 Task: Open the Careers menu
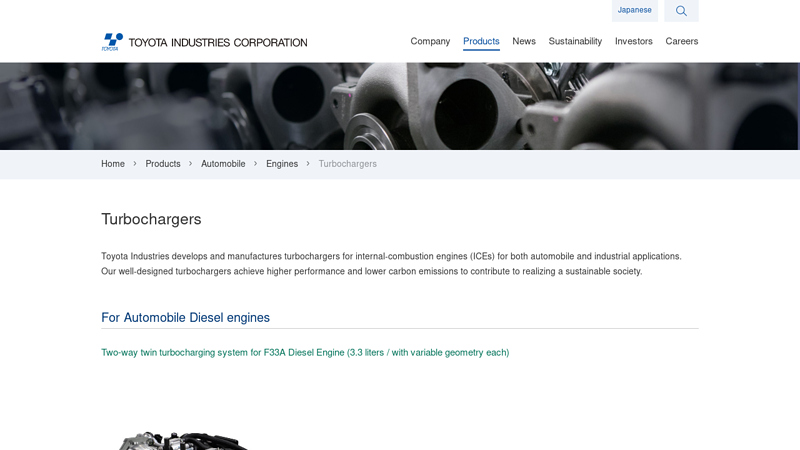tap(682, 41)
